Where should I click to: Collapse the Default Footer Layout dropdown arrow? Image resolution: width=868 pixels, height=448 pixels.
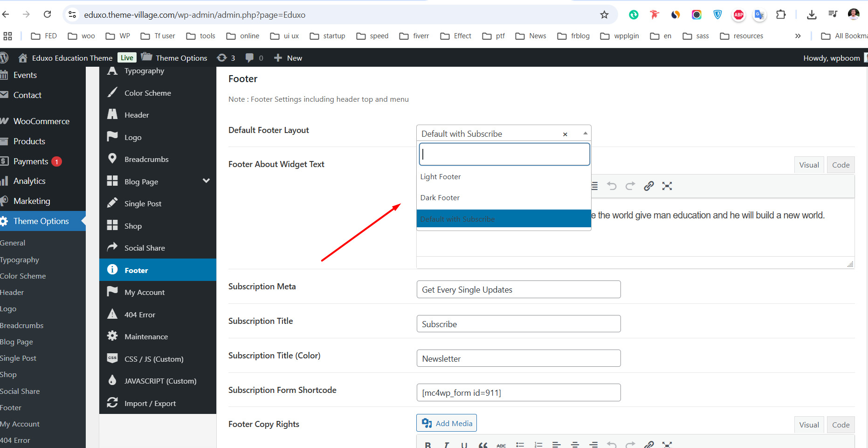pyautogui.click(x=585, y=134)
